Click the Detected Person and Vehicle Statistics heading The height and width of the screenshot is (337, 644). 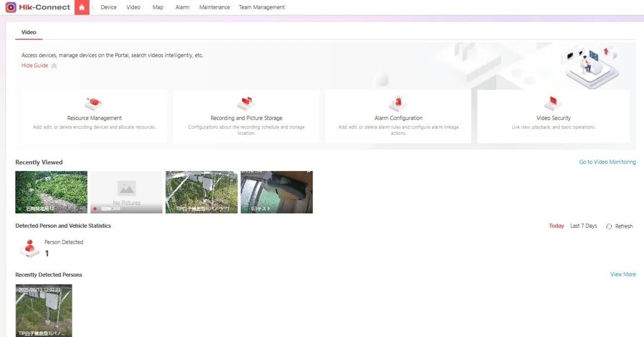tap(63, 226)
